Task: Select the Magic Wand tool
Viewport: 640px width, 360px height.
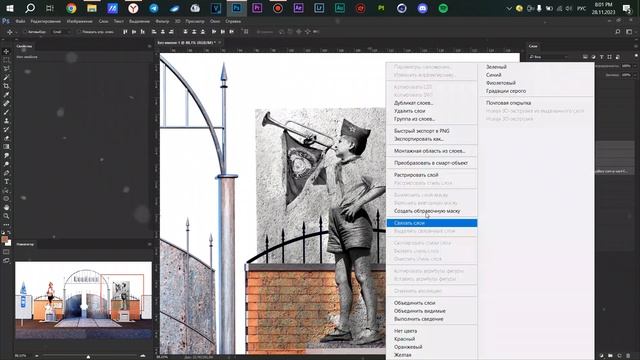Action: 6,77
